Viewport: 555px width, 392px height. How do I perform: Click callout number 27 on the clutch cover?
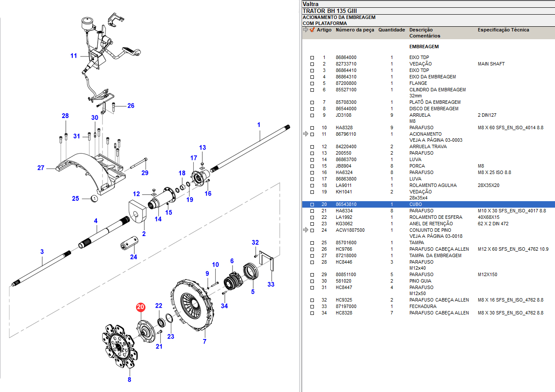click(41, 168)
